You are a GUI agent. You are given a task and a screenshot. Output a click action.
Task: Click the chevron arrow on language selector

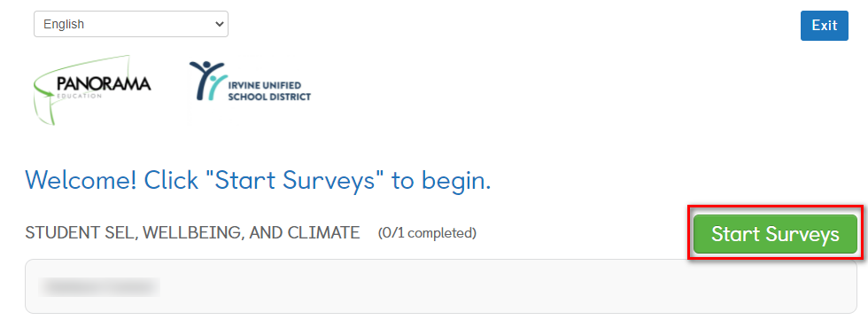(x=220, y=24)
